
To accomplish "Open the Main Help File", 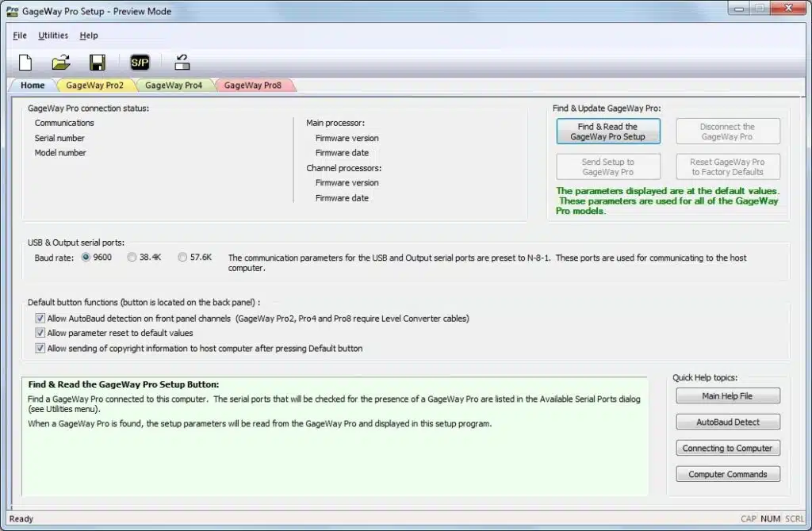I will click(728, 396).
